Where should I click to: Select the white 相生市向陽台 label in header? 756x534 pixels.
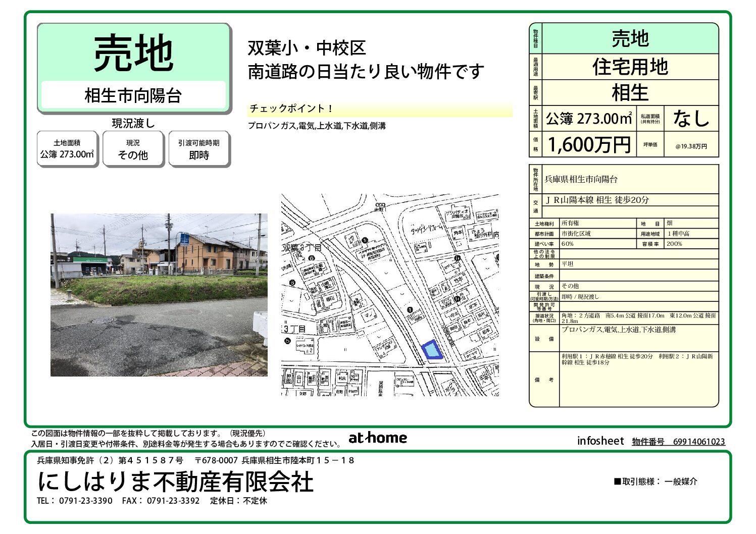click(133, 95)
